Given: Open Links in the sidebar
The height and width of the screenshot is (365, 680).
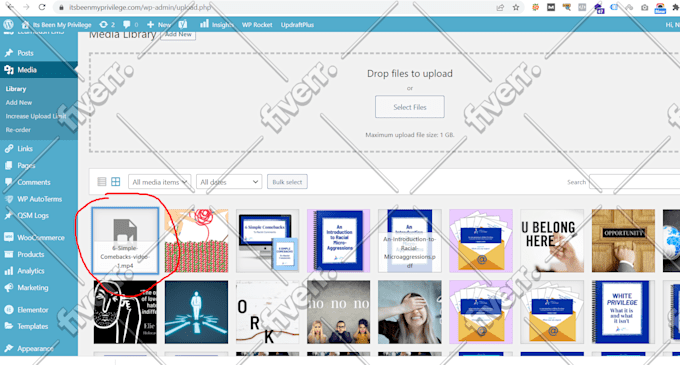Looking at the screenshot, I should pos(25,149).
